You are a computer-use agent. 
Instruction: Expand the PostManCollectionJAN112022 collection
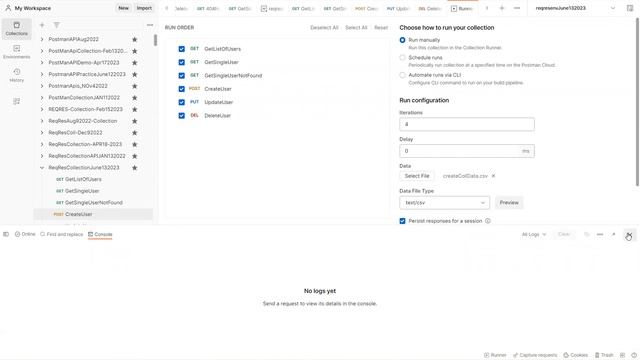[x=42, y=98]
